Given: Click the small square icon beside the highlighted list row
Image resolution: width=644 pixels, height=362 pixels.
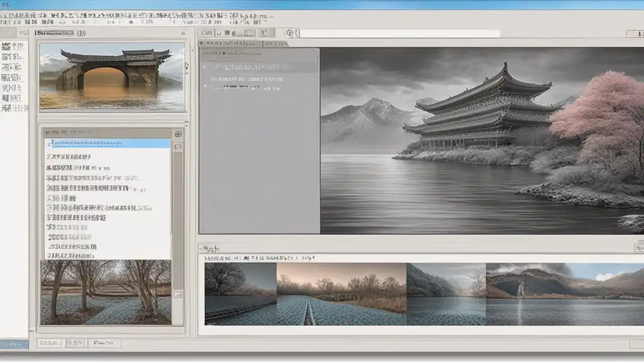Looking at the screenshot, I should point(178,146).
